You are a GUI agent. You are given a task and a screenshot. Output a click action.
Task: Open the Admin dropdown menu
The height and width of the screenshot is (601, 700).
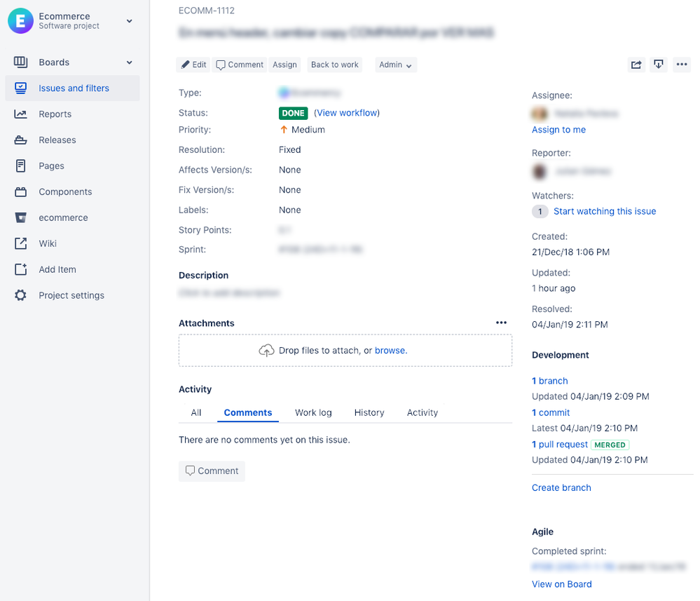click(395, 65)
